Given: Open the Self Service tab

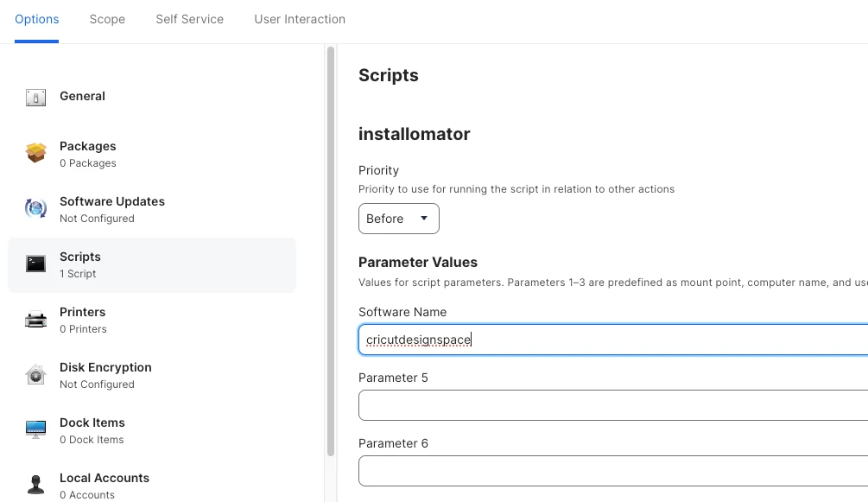Looking at the screenshot, I should [189, 19].
